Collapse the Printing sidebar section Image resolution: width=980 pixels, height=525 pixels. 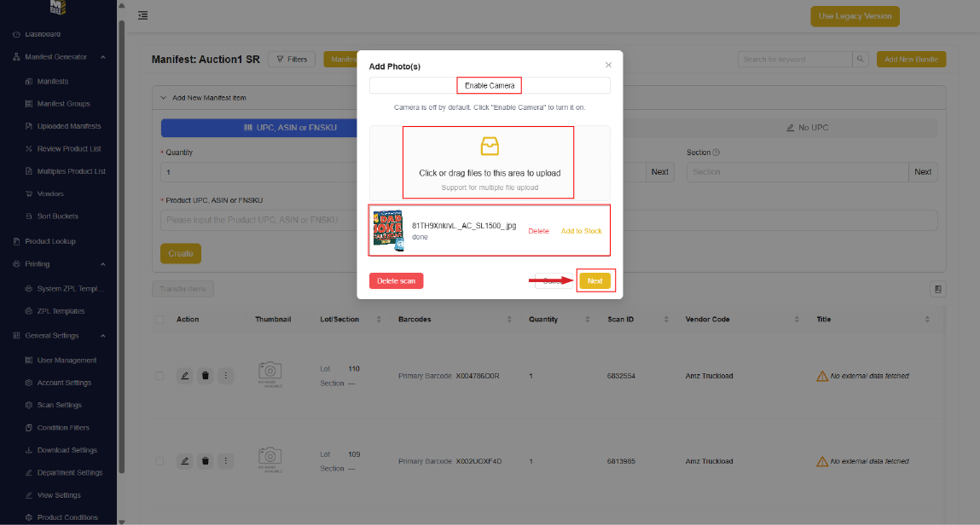tap(103, 264)
